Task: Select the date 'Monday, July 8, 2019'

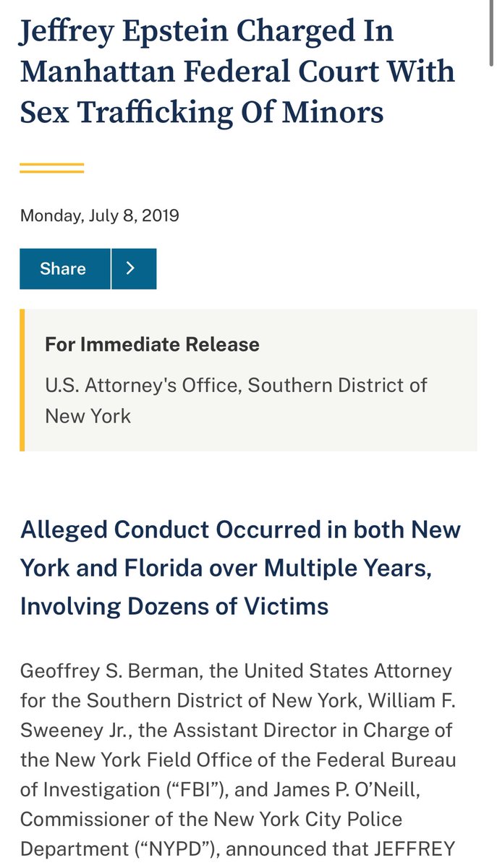Action: pyautogui.click(x=100, y=216)
